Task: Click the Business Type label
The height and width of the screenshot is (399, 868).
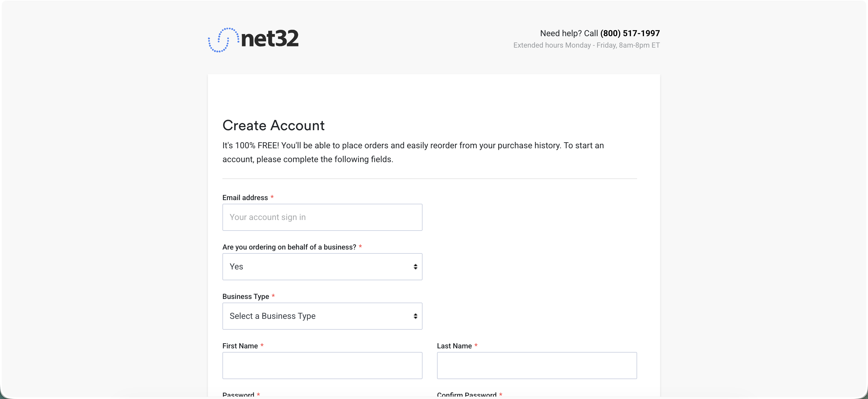Action: click(246, 296)
